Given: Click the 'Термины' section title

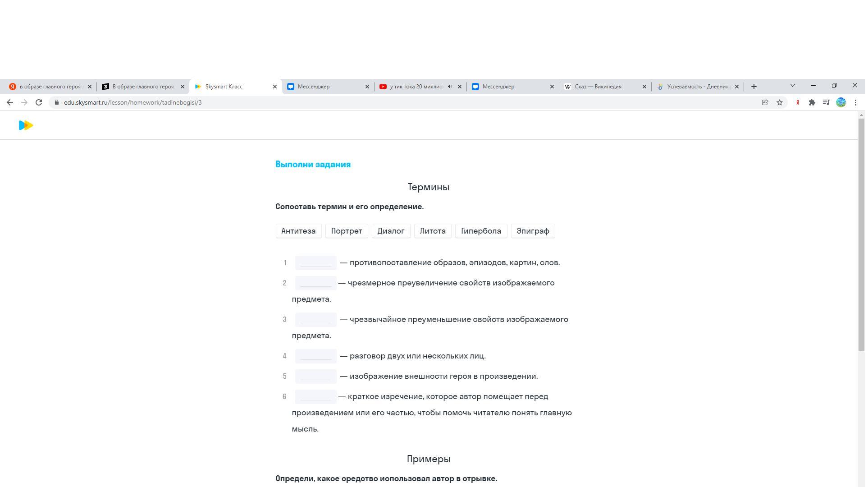Looking at the screenshot, I should click(428, 187).
